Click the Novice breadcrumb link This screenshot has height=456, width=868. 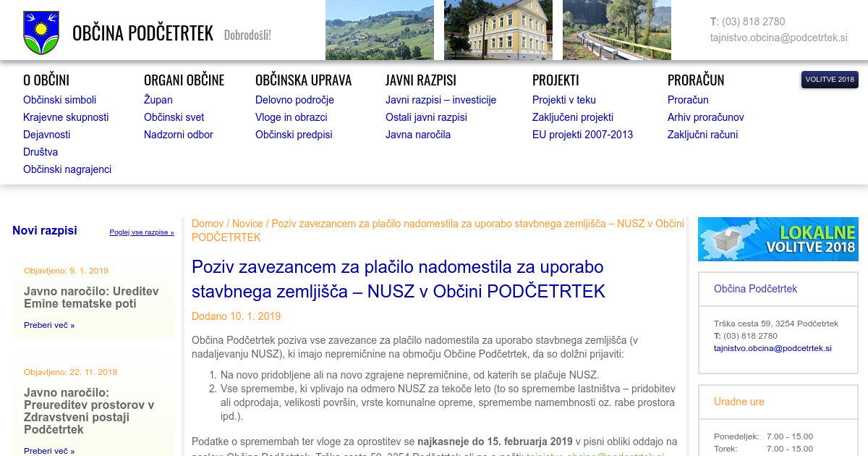[247, 224]
